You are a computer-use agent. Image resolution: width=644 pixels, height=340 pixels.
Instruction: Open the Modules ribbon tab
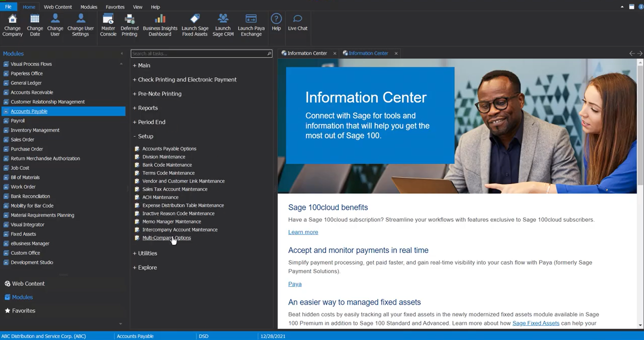tap(89, 7)
